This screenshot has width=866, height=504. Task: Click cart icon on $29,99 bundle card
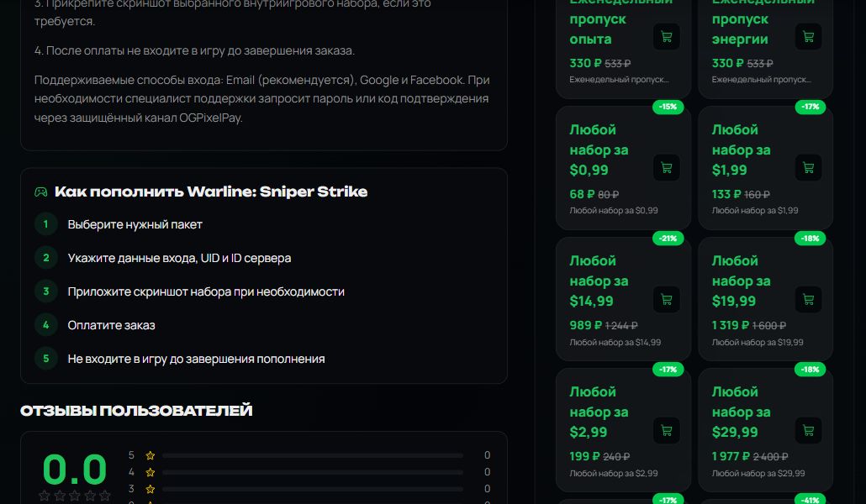[x=809, y=431]
